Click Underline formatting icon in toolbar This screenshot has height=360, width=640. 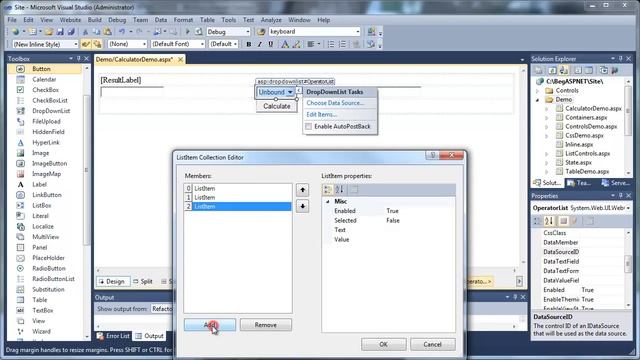pos(270,44)
